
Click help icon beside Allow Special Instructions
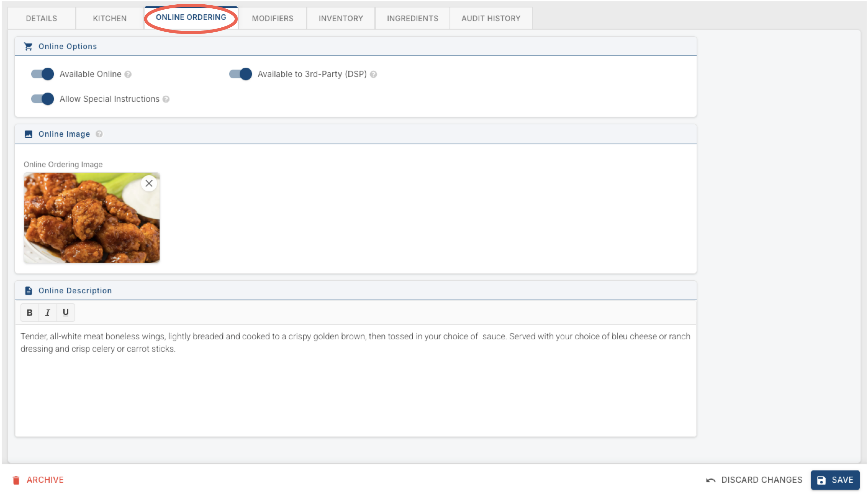click(166, 99)
